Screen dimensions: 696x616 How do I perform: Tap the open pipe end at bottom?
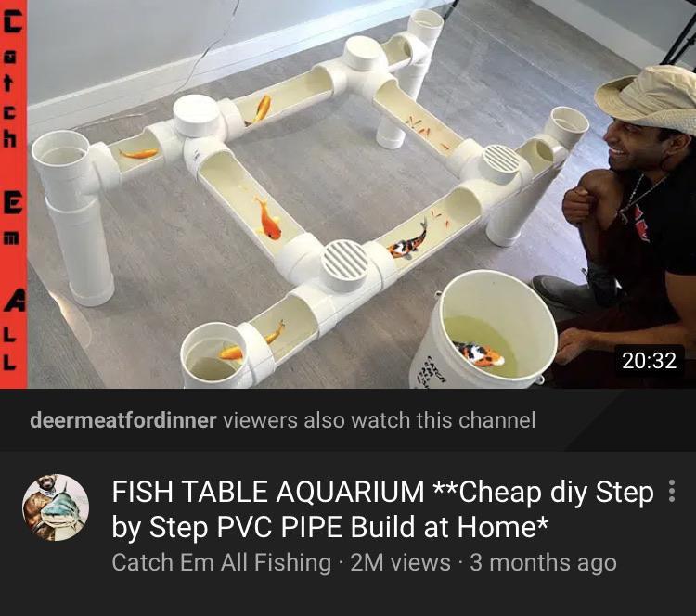[x=214, y=355]
